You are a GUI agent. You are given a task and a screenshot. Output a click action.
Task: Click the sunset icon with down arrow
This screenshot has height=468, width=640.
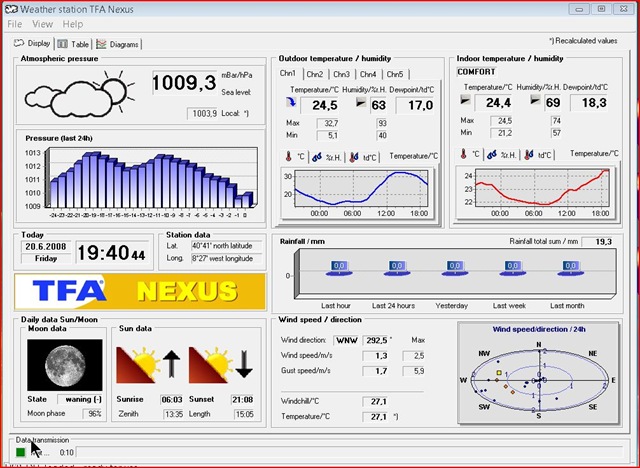[221, 364]
